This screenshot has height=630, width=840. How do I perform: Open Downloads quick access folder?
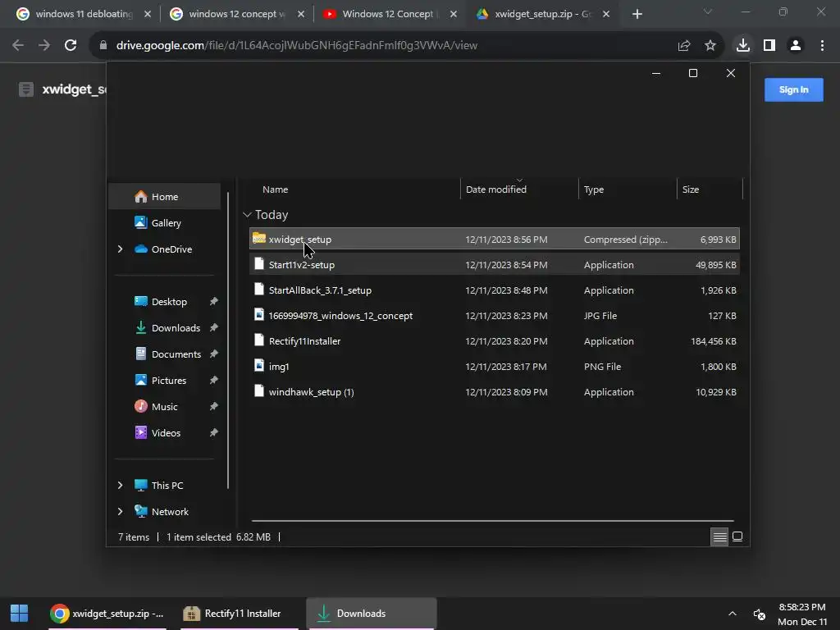(x=176, y=328)
